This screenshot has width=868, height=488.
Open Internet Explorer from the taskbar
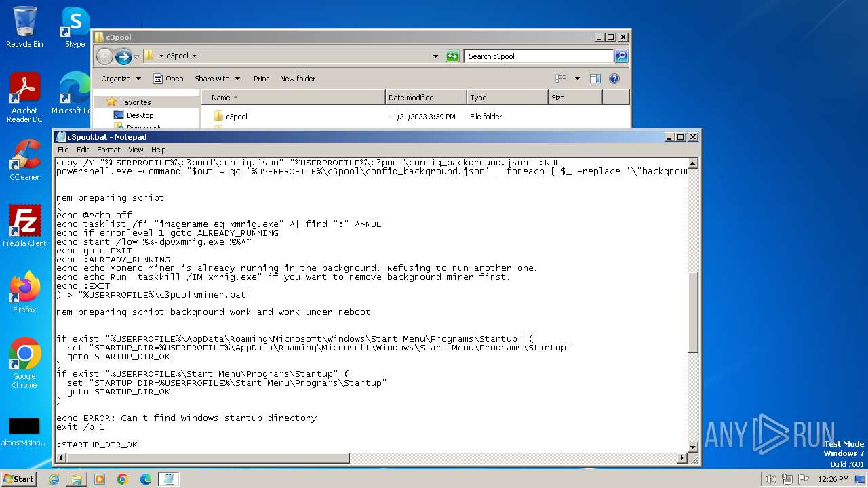tap(54, 479)
